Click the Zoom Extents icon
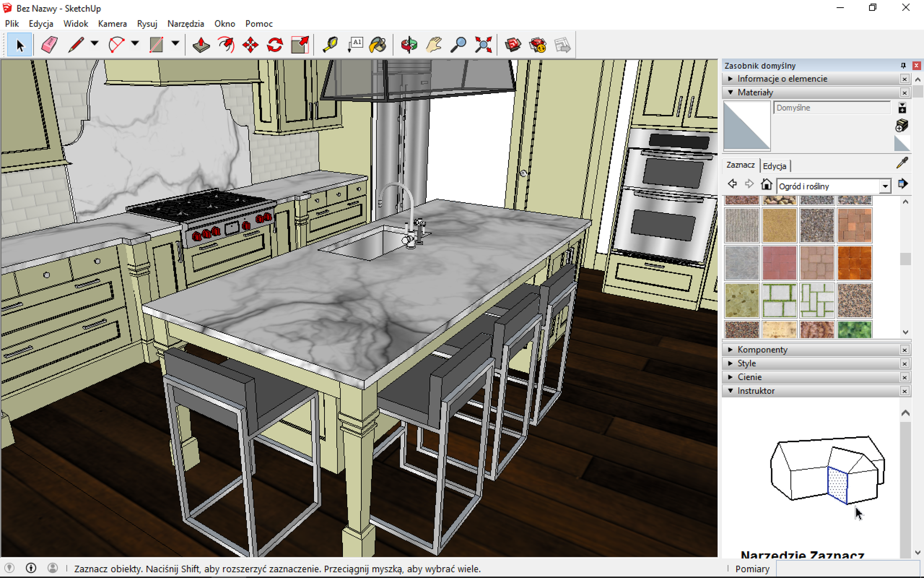Screen dimensions: 924x578 coord(483,44)
